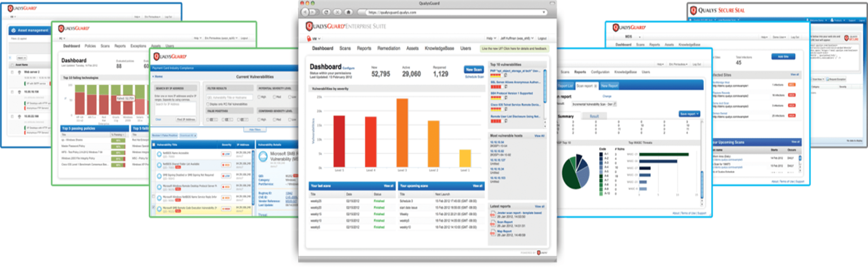Open the PC module dropdown in Policy Compliance
Image resolution: width=868 pixels, height=267 pixels.
click(x=62, y=38)
